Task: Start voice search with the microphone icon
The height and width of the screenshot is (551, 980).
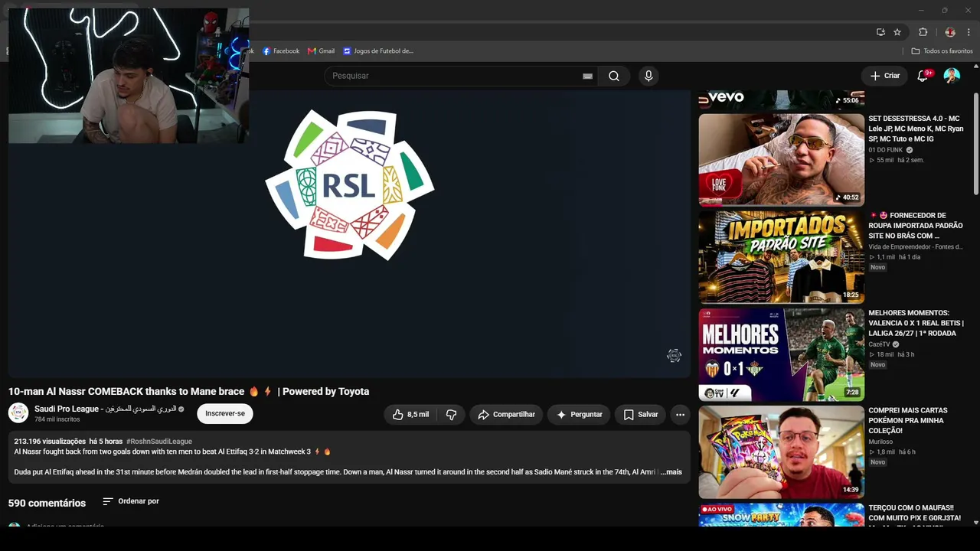Action: [x=648, y=76]
